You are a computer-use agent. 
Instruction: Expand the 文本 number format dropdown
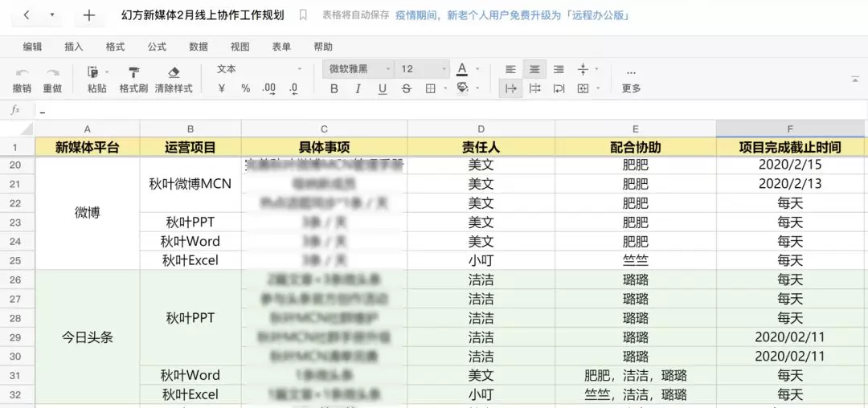[259, 69]
